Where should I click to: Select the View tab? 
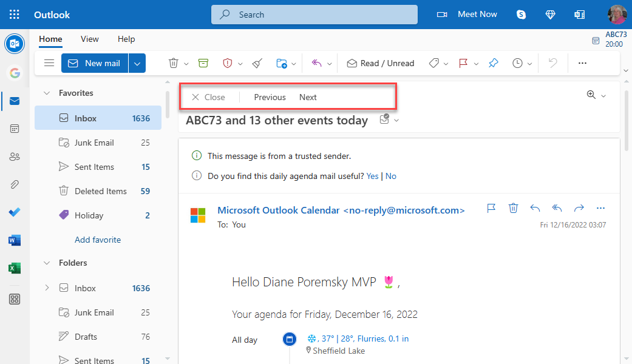pos(89,39)
